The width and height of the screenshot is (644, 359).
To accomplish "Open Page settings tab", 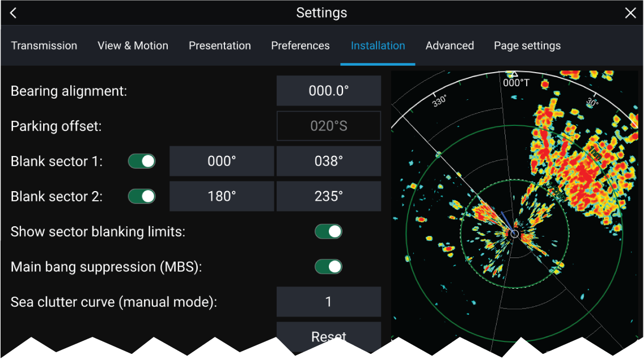I will coord(527,46).
